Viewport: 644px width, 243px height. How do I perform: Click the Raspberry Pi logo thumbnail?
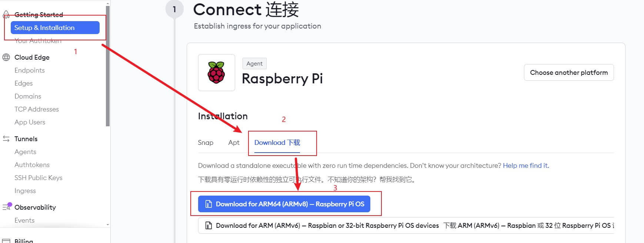tap(216, 73)
